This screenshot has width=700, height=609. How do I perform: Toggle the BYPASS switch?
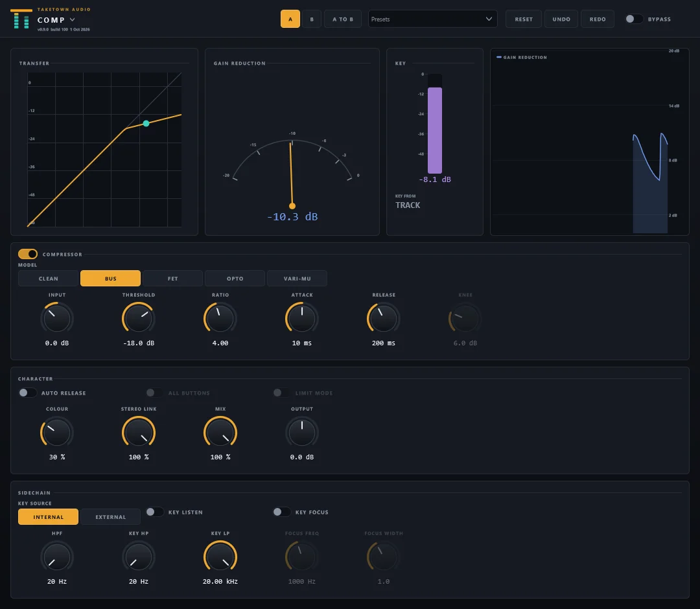(633, 19)
